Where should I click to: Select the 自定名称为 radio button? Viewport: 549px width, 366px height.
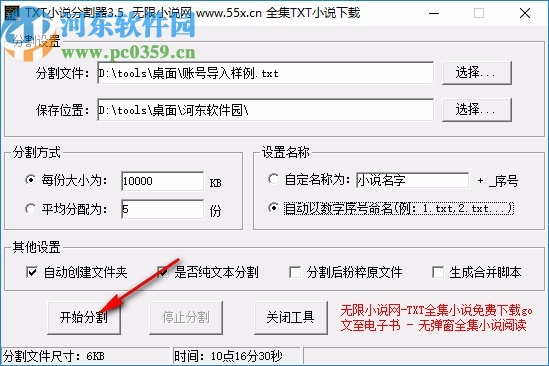pyautogui.click(x=273, y=179)
